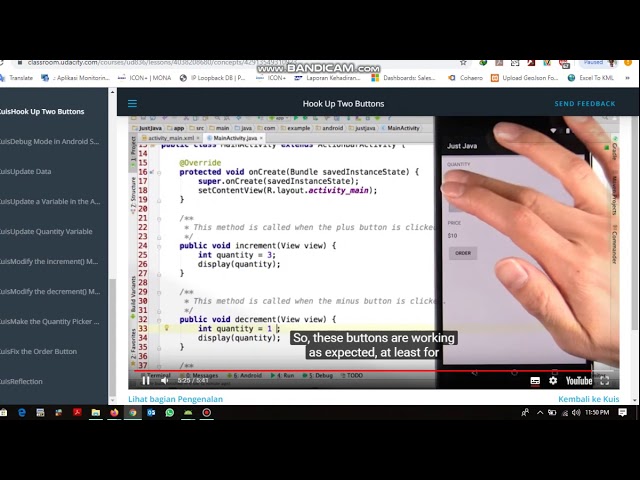Open Bandicam recorder taskbar icon
This screenshot has width=640, height=480.
point(207,413)
